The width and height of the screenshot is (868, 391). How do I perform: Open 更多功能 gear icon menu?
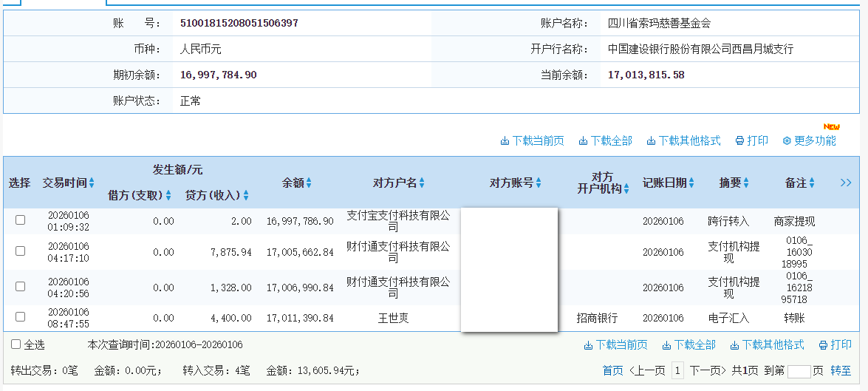pos(787,141)
